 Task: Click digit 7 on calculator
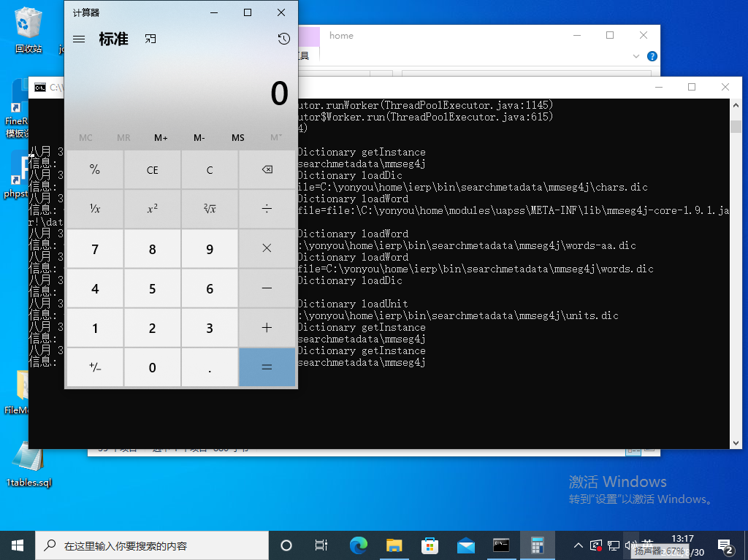[x=95, y=248]
